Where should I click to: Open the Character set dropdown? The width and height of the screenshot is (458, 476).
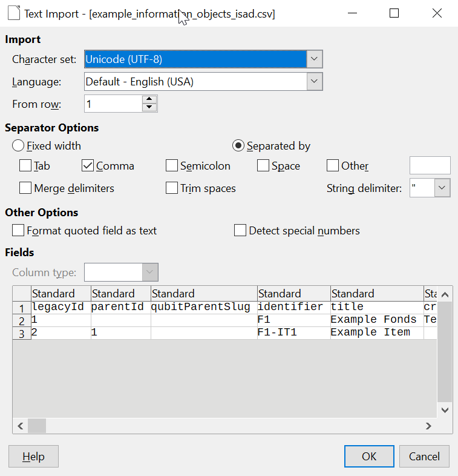(x=315, y=59)
